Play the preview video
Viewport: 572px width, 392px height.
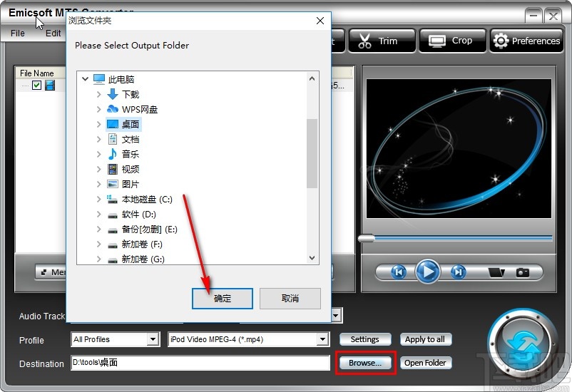[428, 272]
